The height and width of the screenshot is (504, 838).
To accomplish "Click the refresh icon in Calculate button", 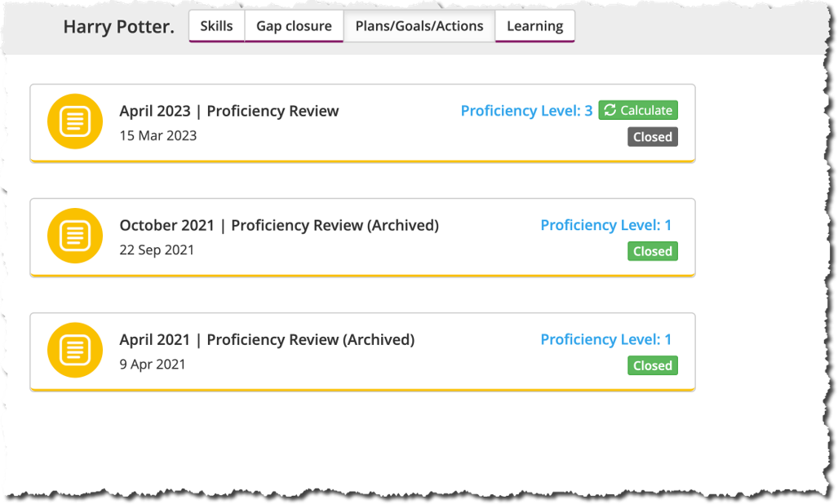I will (x=610, y=110).
